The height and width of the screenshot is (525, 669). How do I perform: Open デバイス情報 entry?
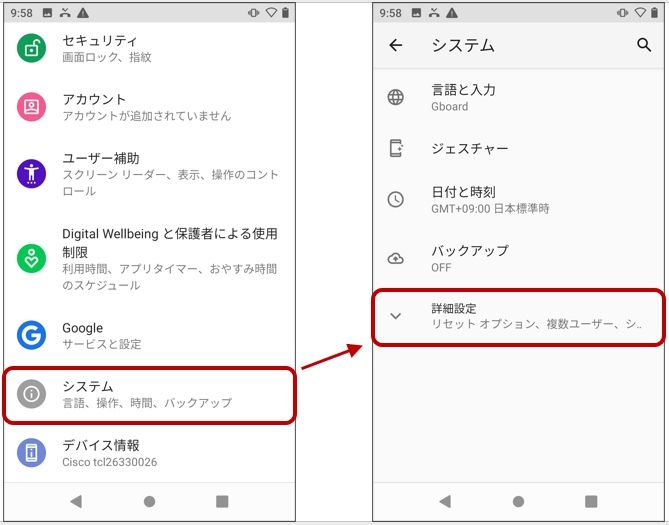point(149,452)
